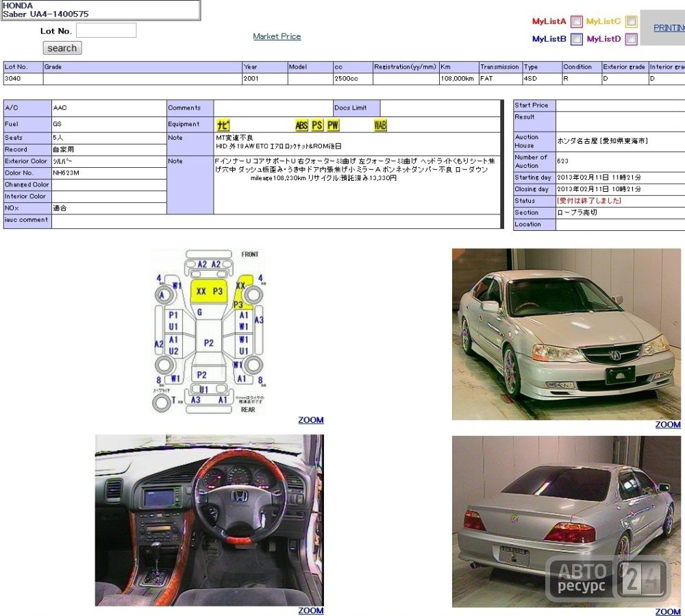Click the Exterior grade column header

pyautogui.click(x=625, y=67)
